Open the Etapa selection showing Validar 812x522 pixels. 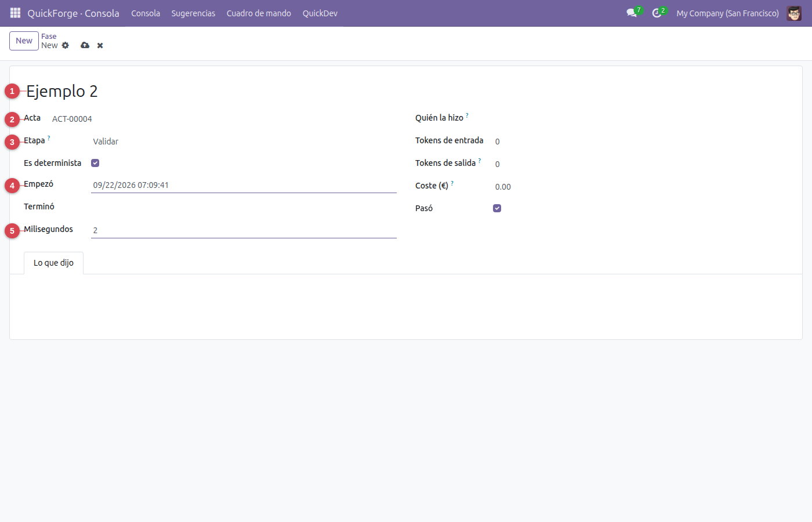click(x=244, y=142)
